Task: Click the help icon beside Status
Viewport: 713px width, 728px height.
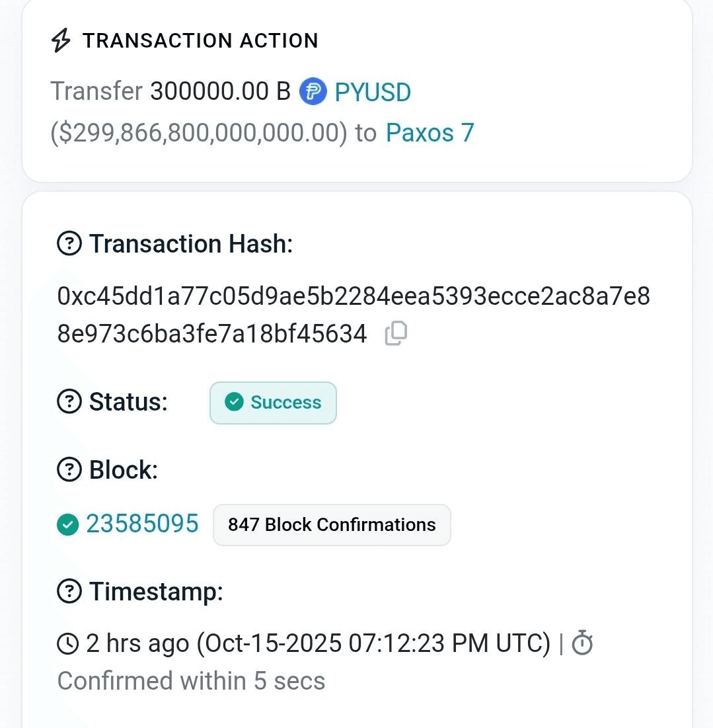Action: pyautogui.click(x=69, y=401)
